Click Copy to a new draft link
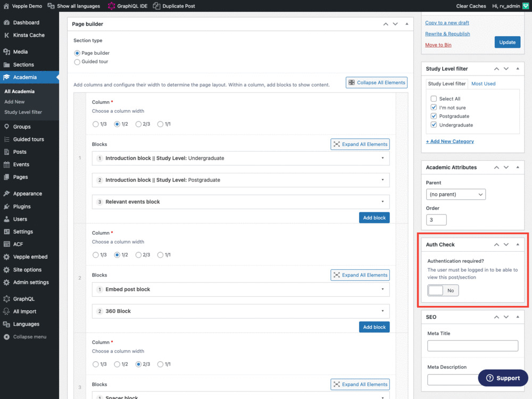 (447, 23)
